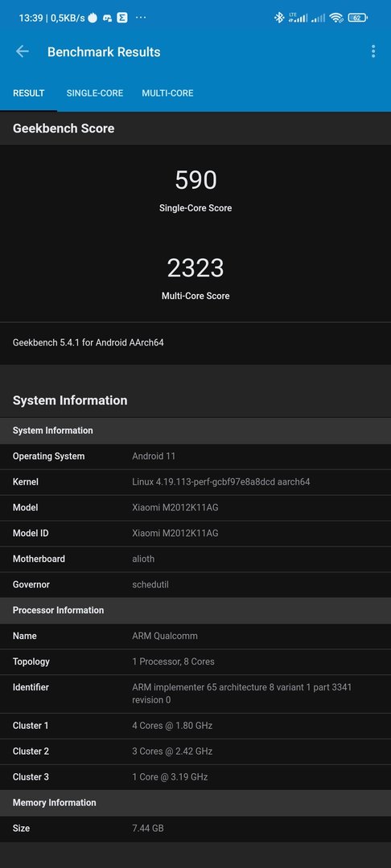Tap the LTE signal strength icon
The image size is (391, 868).
point(298,18)
